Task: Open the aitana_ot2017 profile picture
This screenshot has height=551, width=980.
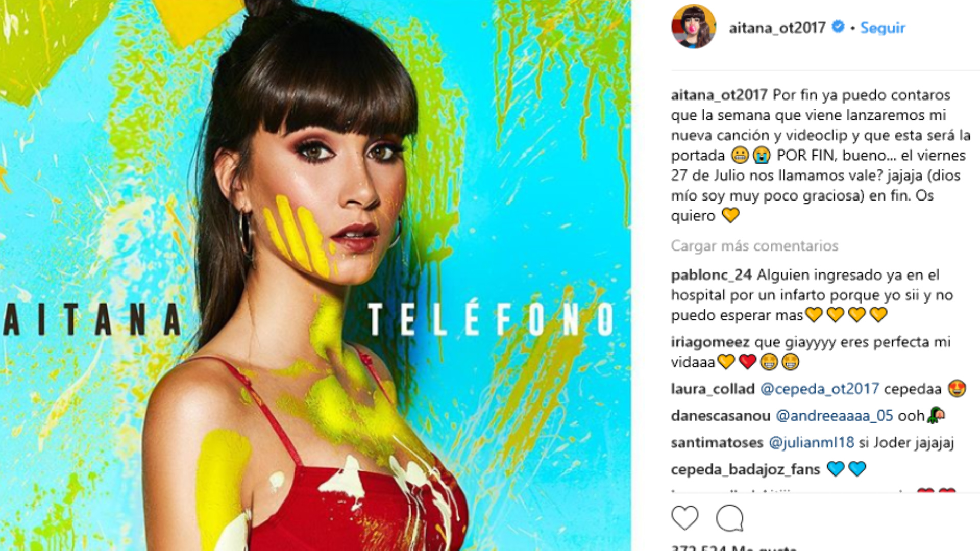Action: point(694,27)
